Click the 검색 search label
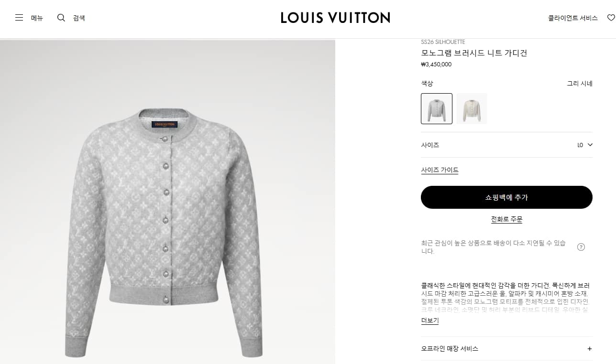The height and width of the screenshot is (364, 616). (x=79, y=18)
